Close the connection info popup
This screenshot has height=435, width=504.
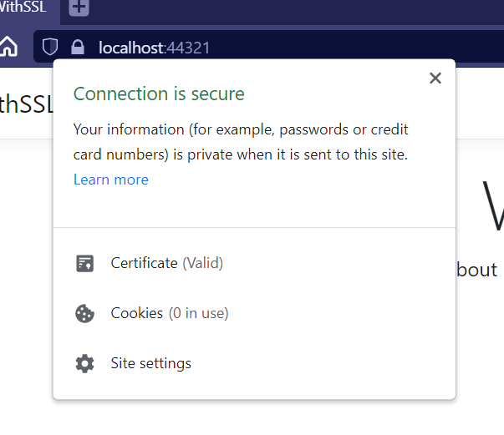point(435,78)
